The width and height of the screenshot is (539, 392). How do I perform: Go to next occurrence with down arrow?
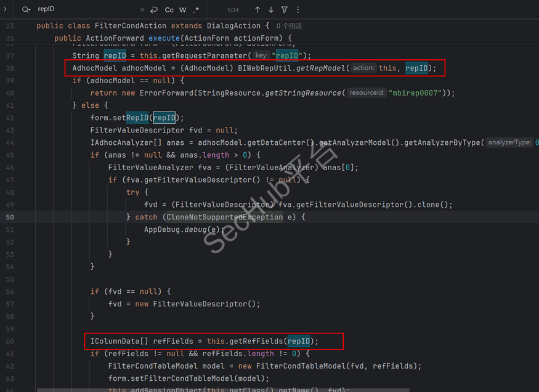click(x=271, y=10)
